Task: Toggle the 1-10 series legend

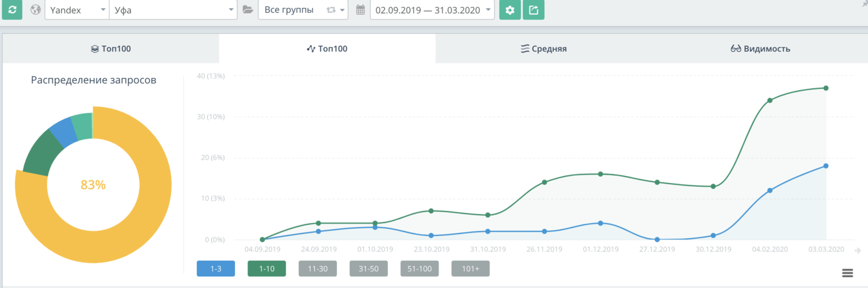Action: pyautogui.click(x=266, y=269)
